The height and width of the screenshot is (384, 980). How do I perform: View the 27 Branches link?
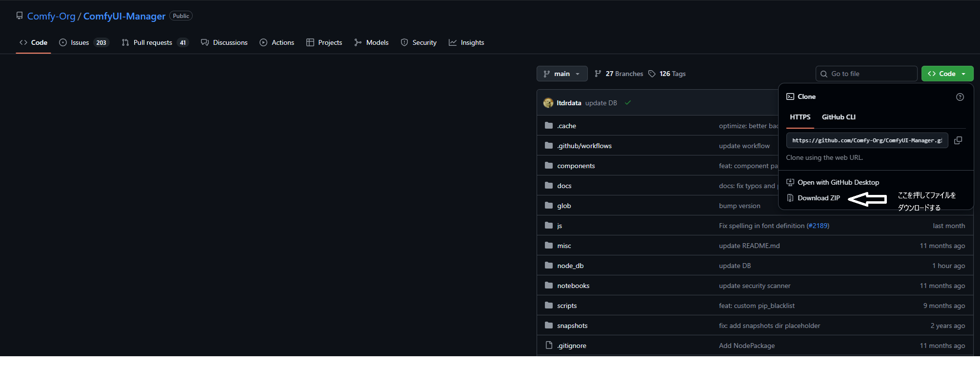pos(619,74)
